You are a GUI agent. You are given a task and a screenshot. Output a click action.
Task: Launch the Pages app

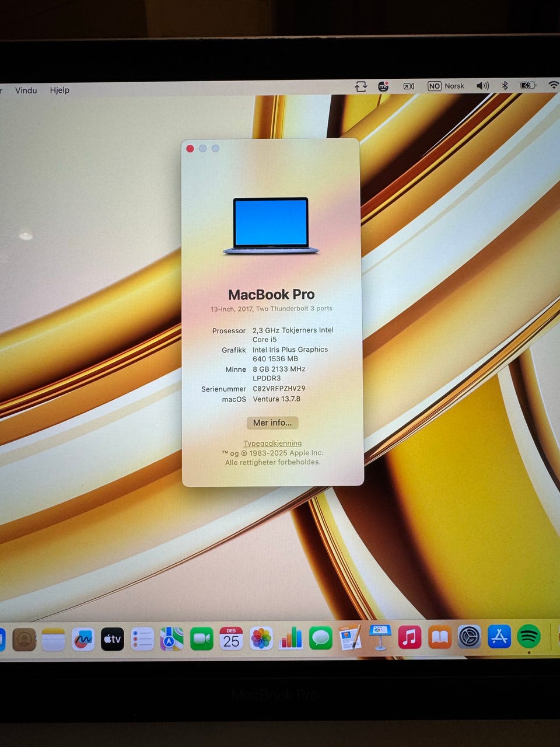click(350, 637)
